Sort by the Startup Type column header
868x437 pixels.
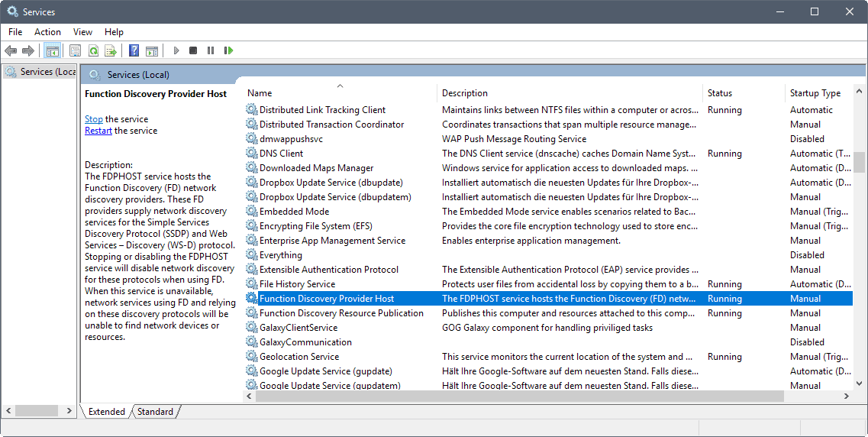[x=818, y=93]
